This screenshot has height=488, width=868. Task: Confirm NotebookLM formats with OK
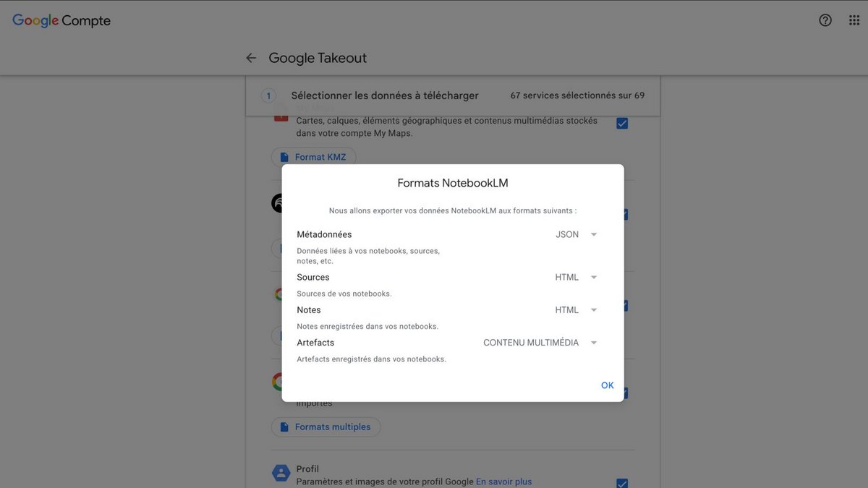607,385
